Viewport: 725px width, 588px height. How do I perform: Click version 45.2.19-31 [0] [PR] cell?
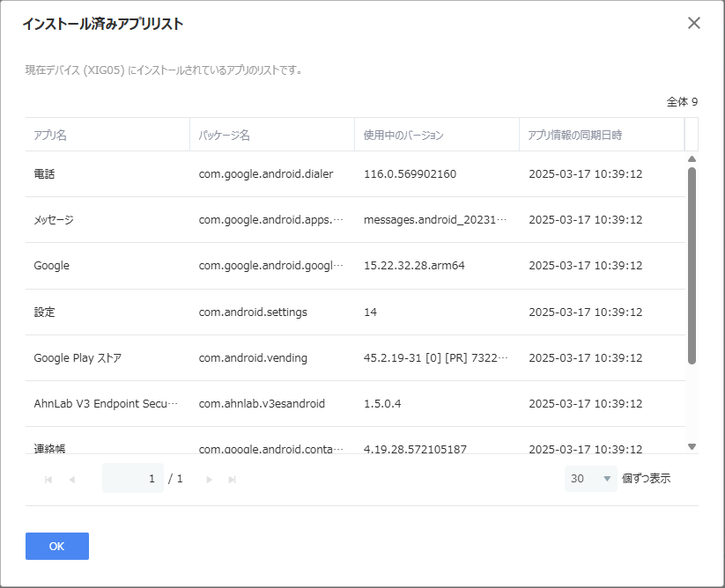point(435,358)
